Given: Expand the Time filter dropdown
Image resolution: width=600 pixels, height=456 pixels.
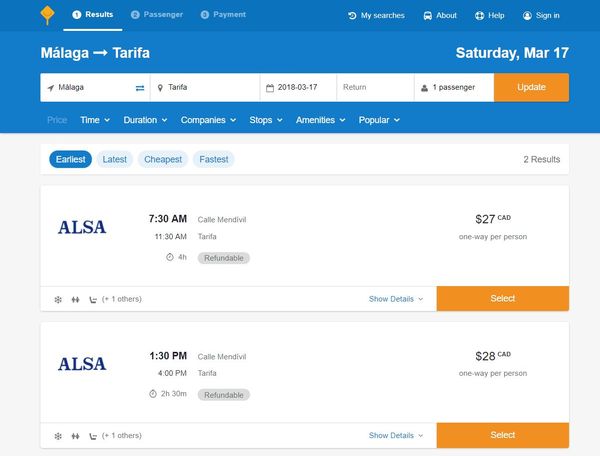Looking at the screenshot, I should [x=95, y=120].
